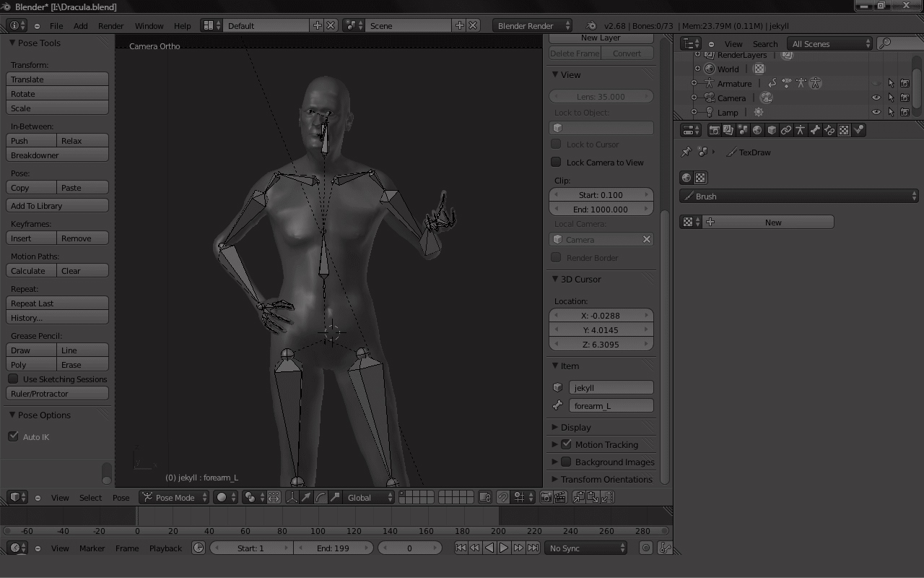Open the Blender Render engine dropdown

(531, 26)
